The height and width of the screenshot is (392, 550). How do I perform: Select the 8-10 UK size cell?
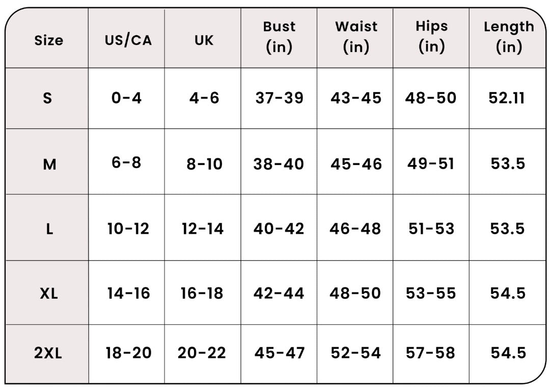pyautogui.click(x=205, y=164)
